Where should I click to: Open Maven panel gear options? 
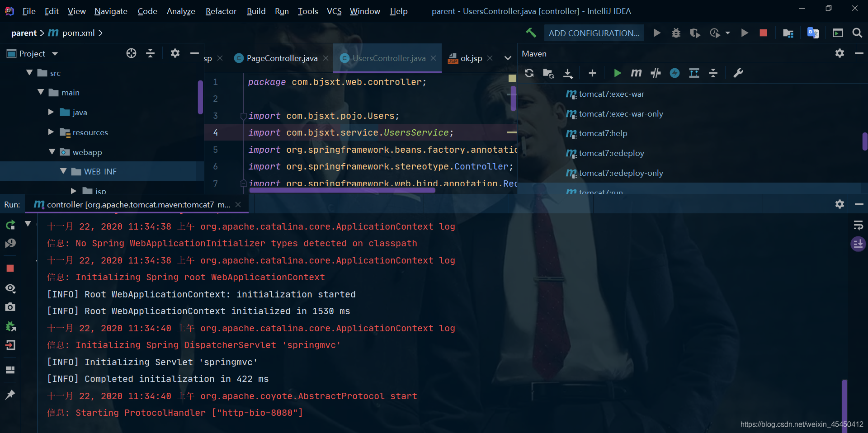point(840,53)
